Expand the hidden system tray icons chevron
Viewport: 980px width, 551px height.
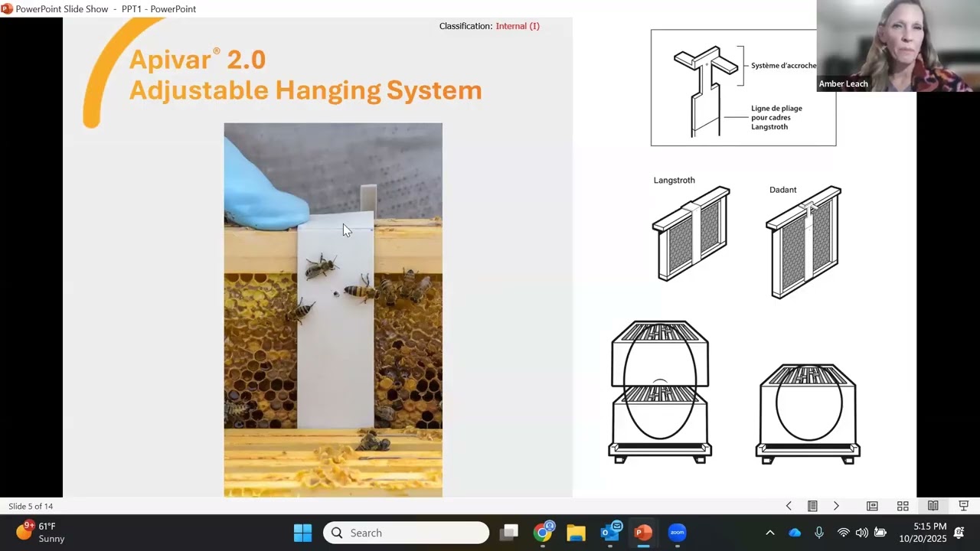[x=770, y=533]
